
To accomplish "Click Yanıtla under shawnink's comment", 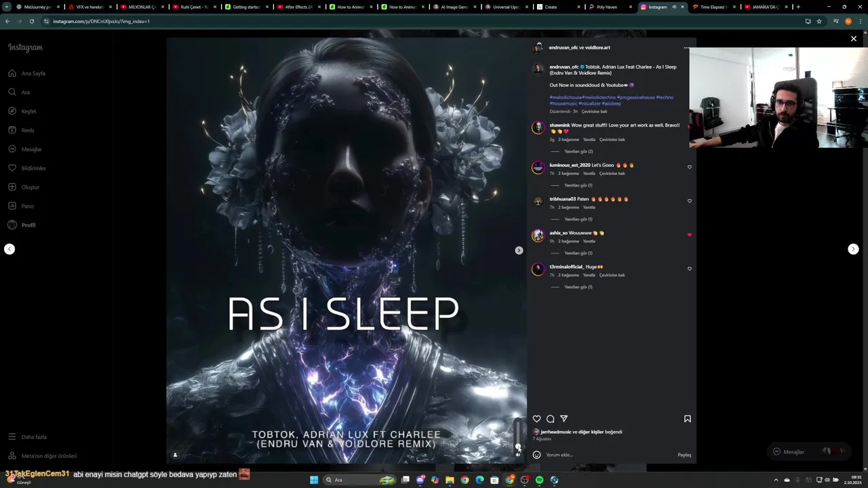I will [x=589, y=140].
